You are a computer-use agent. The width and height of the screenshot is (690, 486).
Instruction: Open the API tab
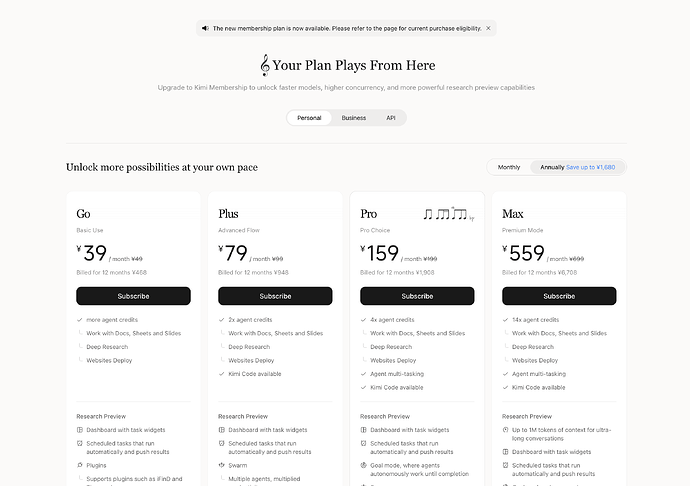tap(391, 118)
